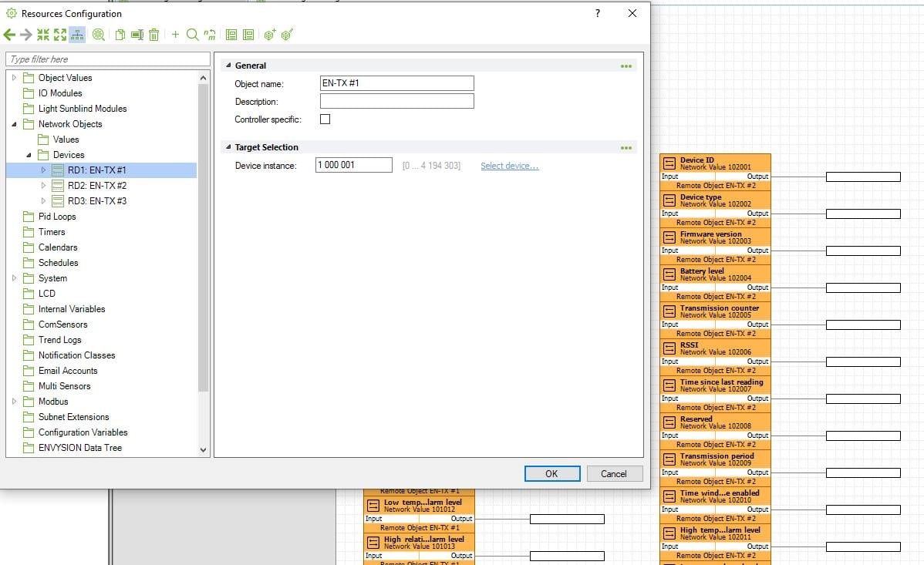Open the Select device... link
This screenshot has width=924, height=565.
[x=509, y=166]
